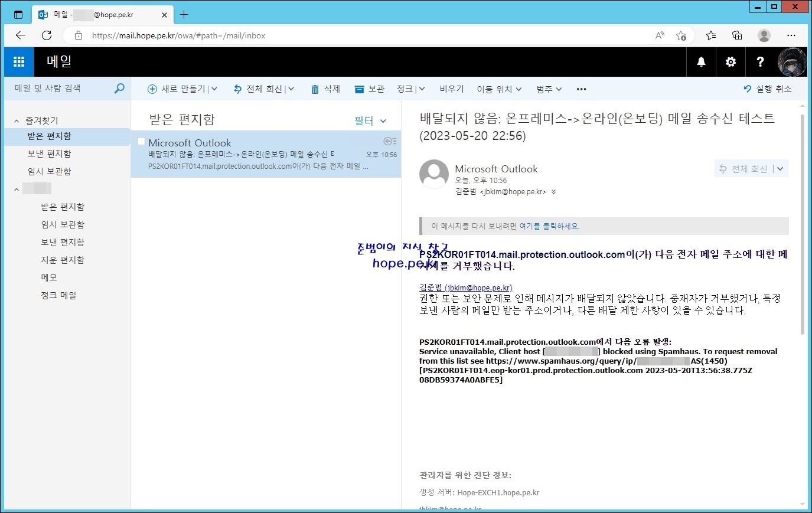
Task: Expand the 정크 dropdown arrow
Action: [422, 89]
